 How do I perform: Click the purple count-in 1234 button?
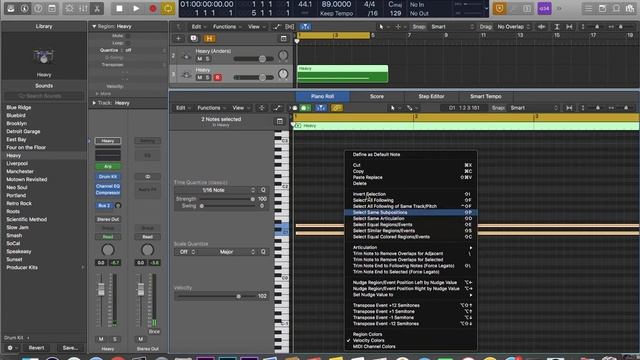[x=544, y=8]
